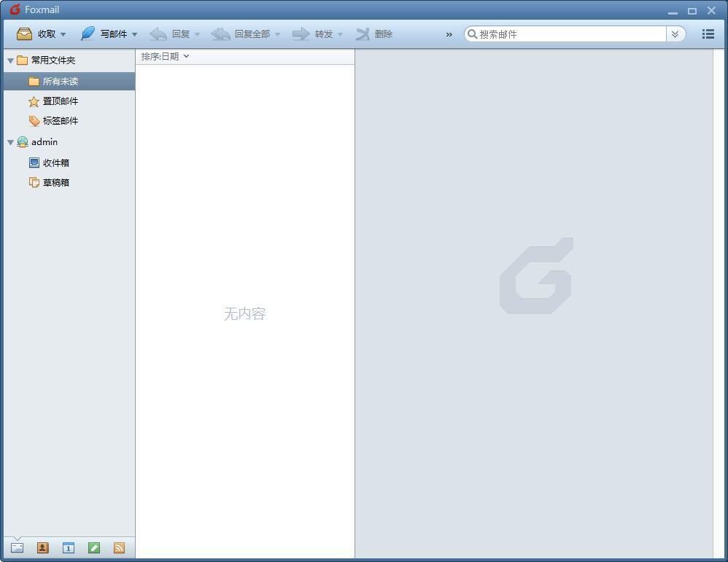The width and height of the screenshot is (728, 562).
Task: Click 写邮件 to compose a mail
Action: click(x=104, y=34)
